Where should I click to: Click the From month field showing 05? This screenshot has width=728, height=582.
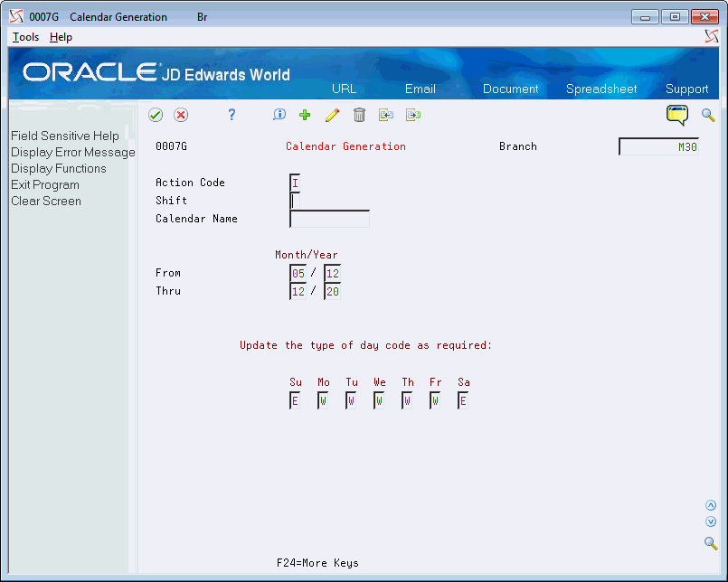(298, 273)
